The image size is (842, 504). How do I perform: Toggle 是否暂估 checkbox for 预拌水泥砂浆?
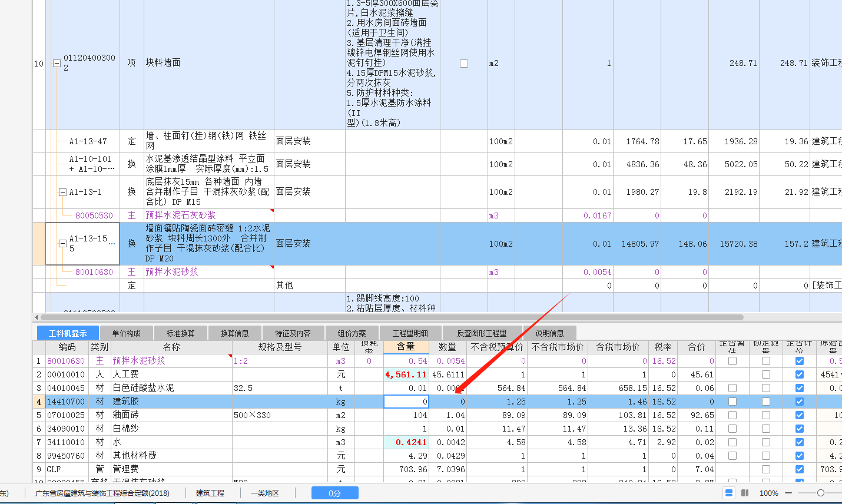tap(732, 361)
